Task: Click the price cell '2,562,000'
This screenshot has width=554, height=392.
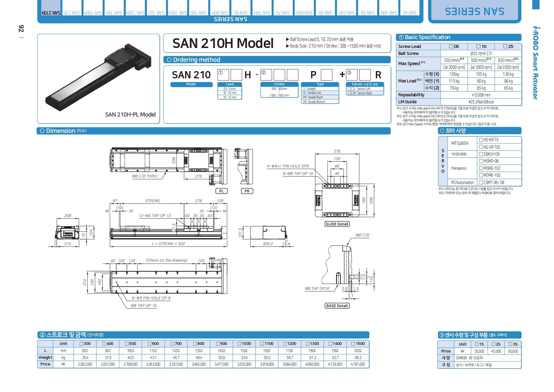Action: (x=85, y=364)
